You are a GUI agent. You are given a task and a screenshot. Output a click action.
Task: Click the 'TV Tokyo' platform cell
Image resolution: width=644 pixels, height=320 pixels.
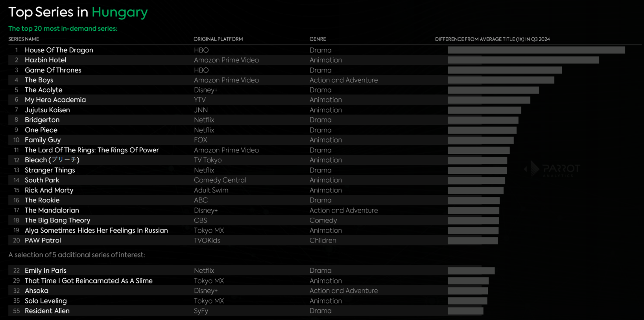pos(208,160)
